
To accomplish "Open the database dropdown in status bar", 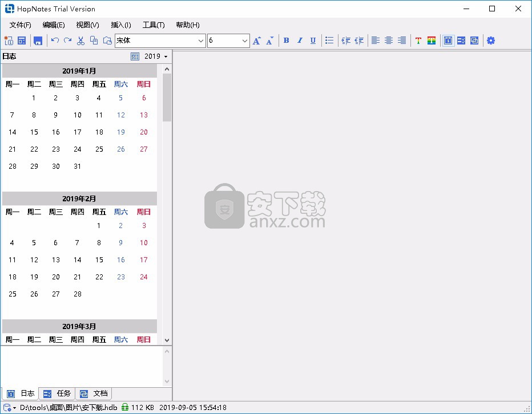I will [x=9, y=408].
